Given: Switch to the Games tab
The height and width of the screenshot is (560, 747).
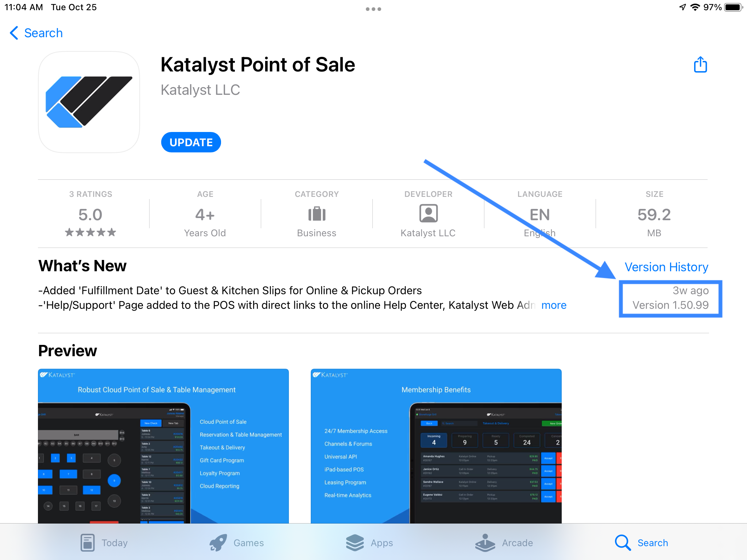Looking at the screenshot, I should (236, 542).
